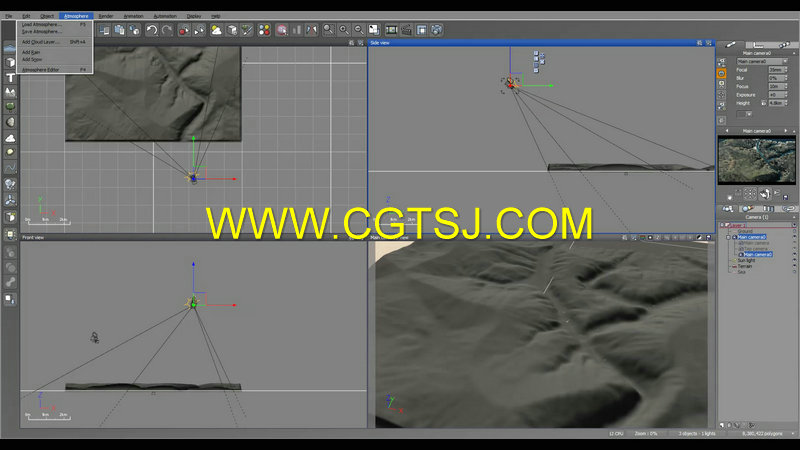
Task: Select Save Atmosphere menu entry
Action: tap(55, 32)
